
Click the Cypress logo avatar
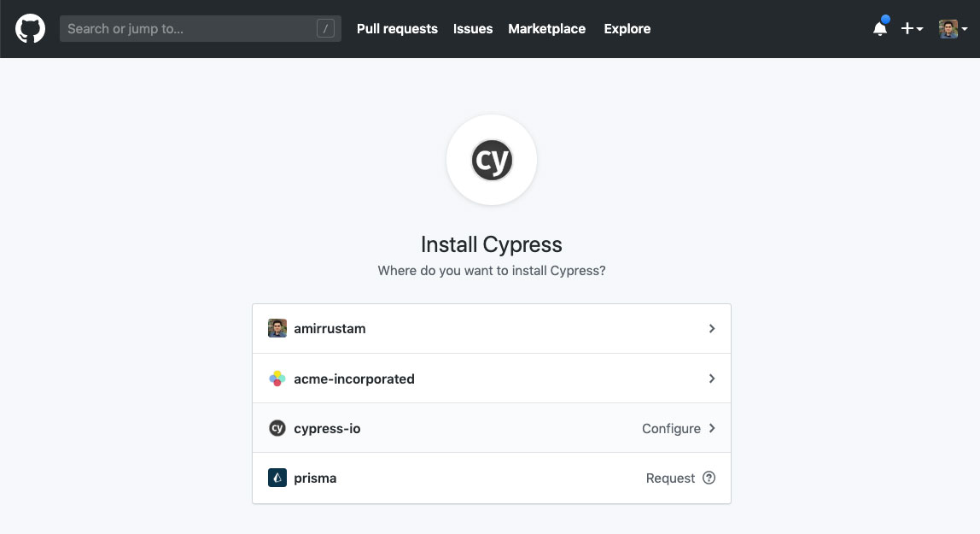[492, 160]
